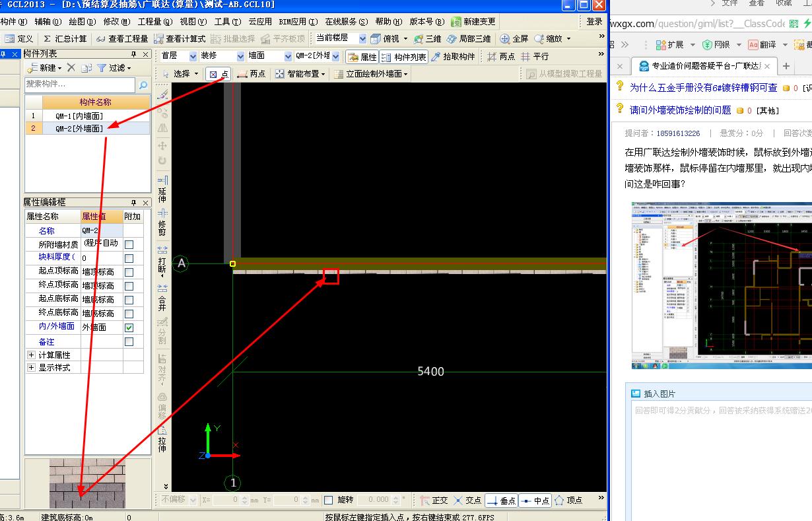
Task: Toggle the 属性 properties panel button
Action: pyautogui.click(x=362, y=57)
